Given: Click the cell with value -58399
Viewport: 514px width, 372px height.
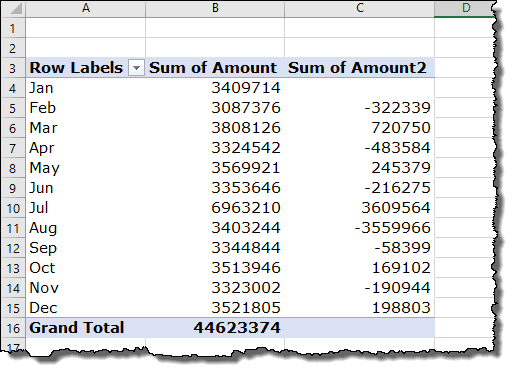Looking at the screenshot, I should click(x=359, y=248).
